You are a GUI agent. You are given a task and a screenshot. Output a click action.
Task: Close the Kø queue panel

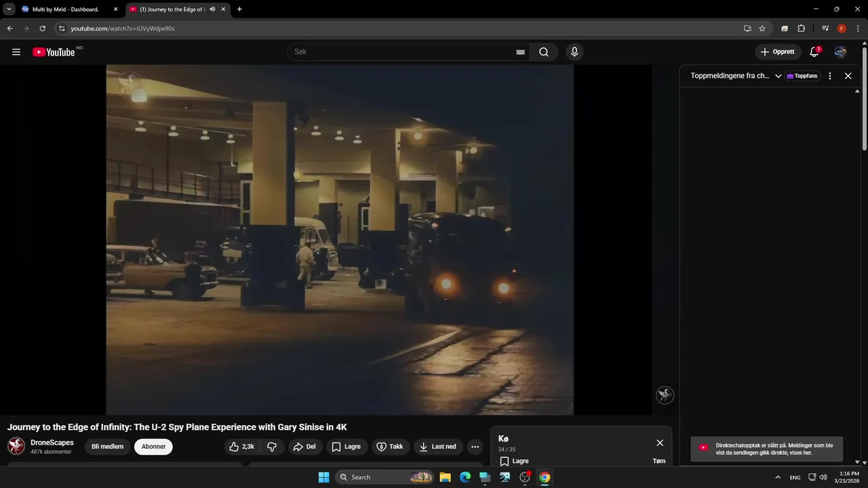point(660,443)
